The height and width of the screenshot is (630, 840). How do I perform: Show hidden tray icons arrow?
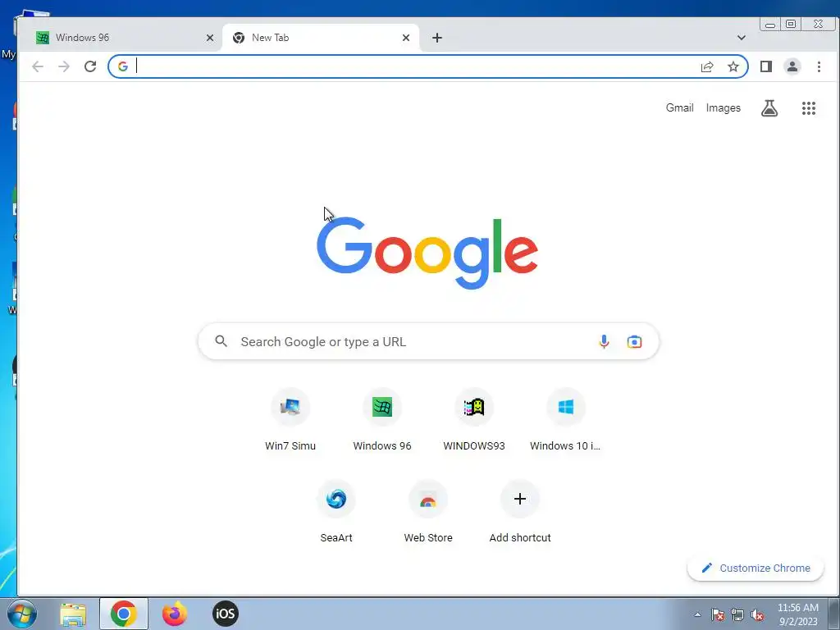click(697, 614)
